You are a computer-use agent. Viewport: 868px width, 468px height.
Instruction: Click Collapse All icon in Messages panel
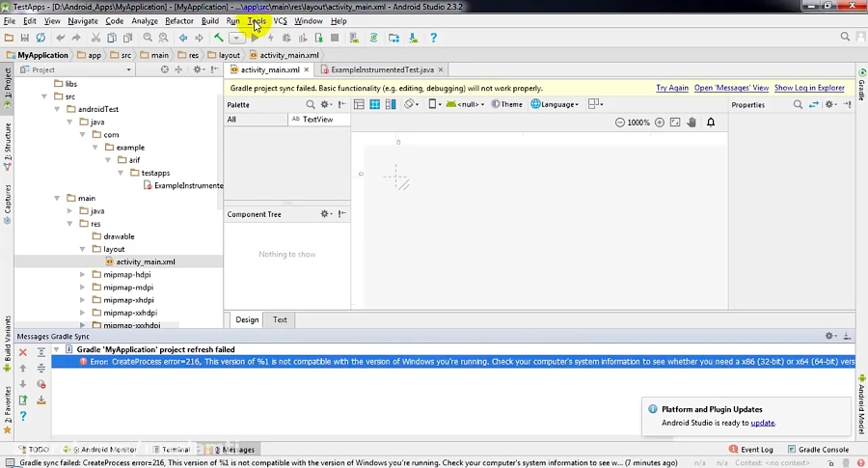(x=41, y=368)
